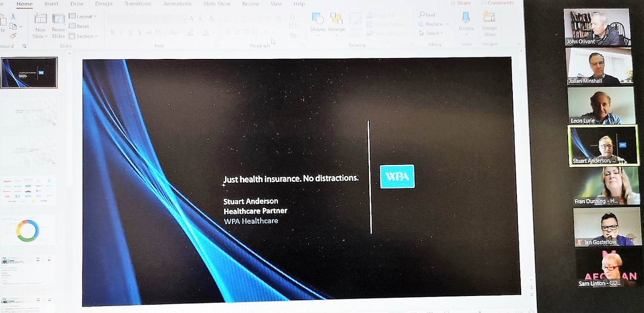Select Stuart Anderson's video tile
644x313 pixels.
point(604,145)
